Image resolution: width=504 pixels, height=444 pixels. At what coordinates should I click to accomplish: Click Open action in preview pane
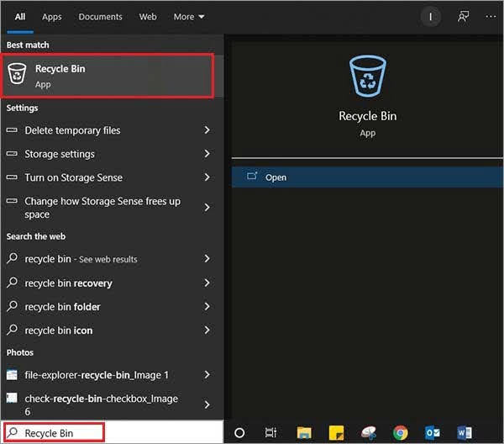pos(367,177)
